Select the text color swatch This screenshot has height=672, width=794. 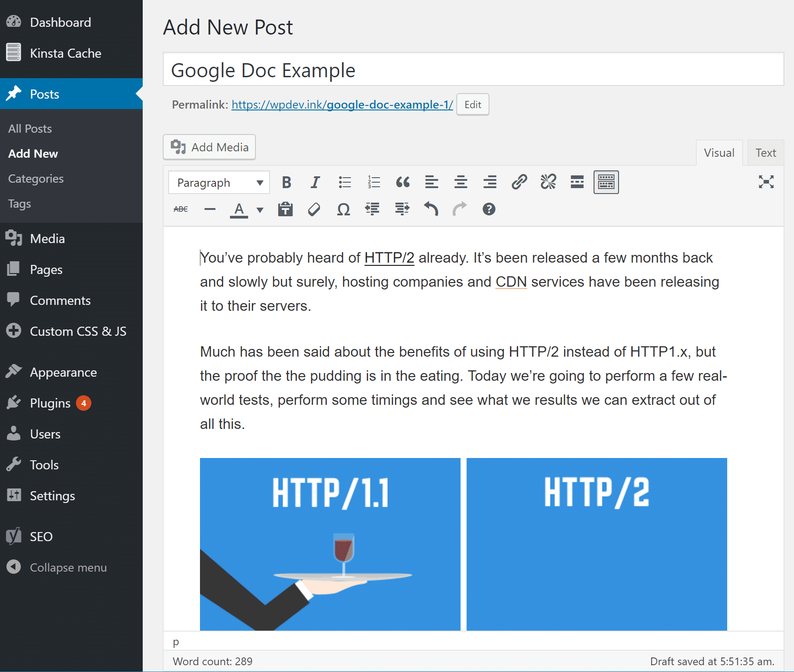click(x=238, y=208)
